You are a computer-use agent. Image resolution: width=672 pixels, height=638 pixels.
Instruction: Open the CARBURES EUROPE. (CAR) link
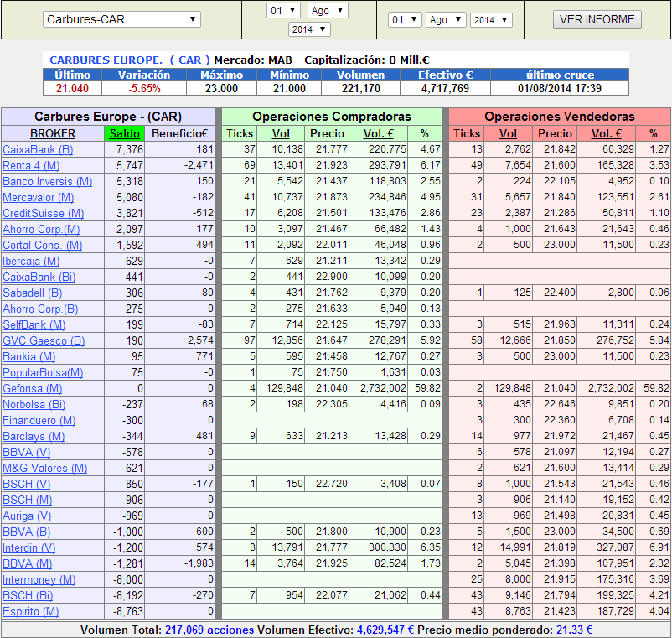[x=130, y=60]
